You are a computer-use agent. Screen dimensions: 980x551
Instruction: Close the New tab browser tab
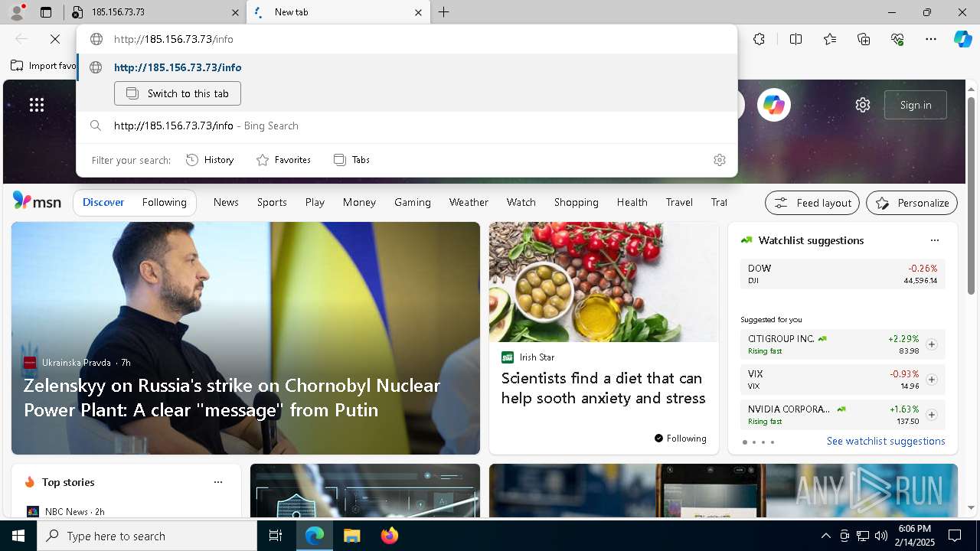click(x=418, y=12)
